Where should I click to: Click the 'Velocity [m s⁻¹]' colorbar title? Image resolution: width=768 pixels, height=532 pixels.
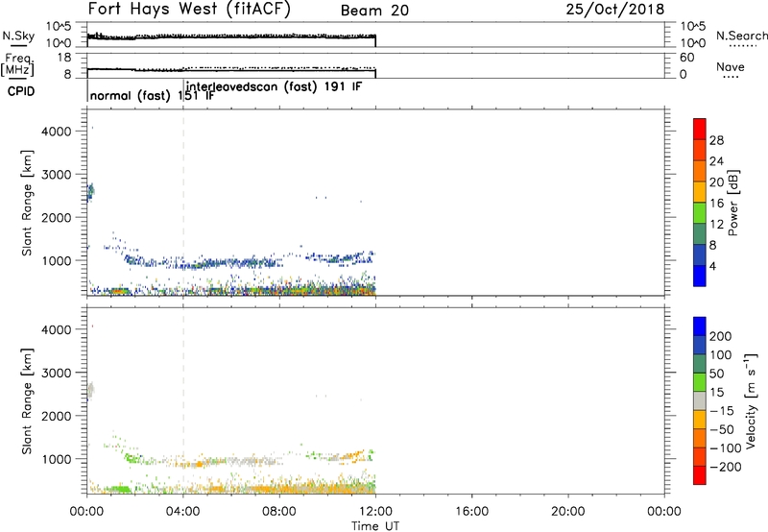751,401
